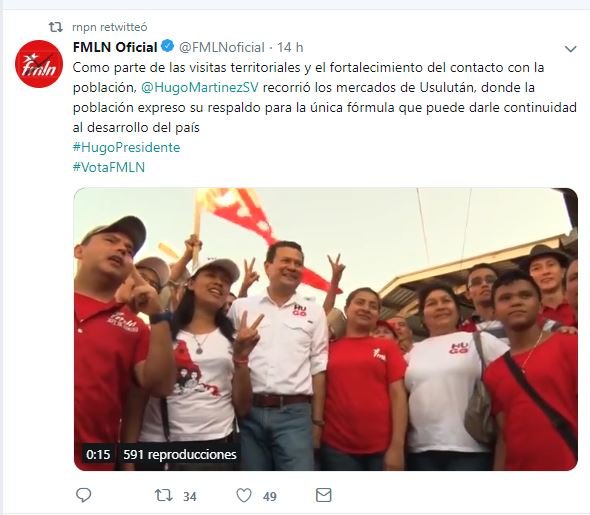Click the retweeted arrows icon beside rnpn

click(x=56, y=27)
